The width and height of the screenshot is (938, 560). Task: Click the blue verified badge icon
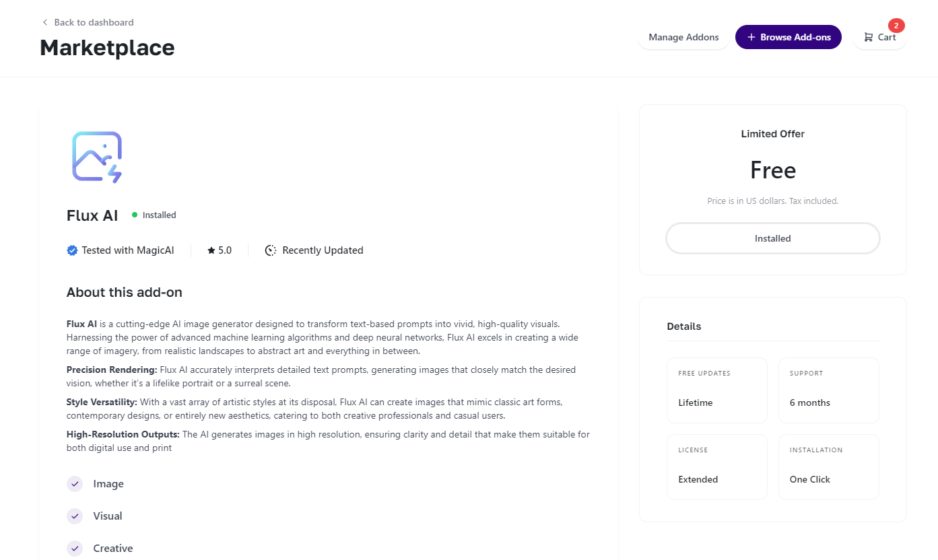(x=72, y=250)
